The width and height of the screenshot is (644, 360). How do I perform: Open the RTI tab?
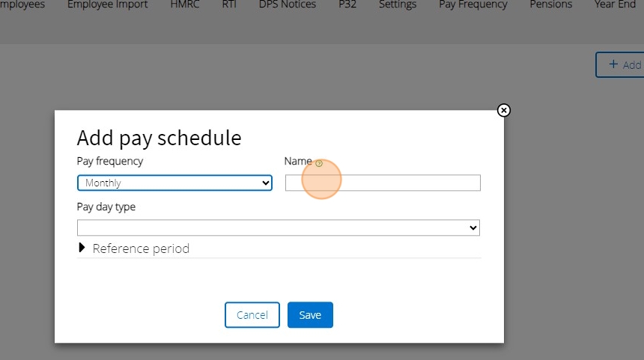pos(229,4)
